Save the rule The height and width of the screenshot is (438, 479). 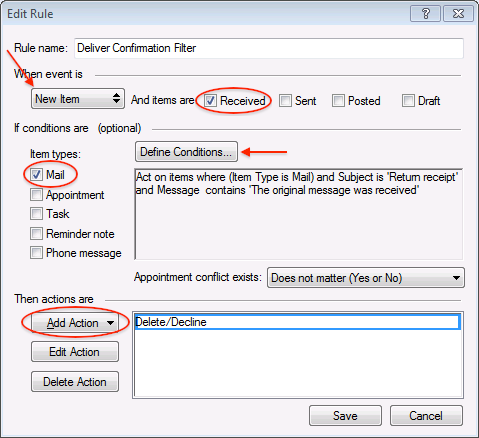[x=345, y=416]
